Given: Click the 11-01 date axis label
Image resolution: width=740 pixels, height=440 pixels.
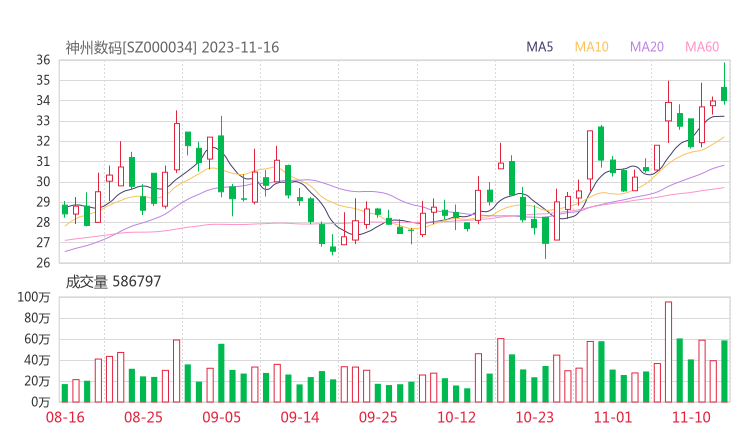Looking at the screenshot, I should pyautogui.click(x=613, y=417).
